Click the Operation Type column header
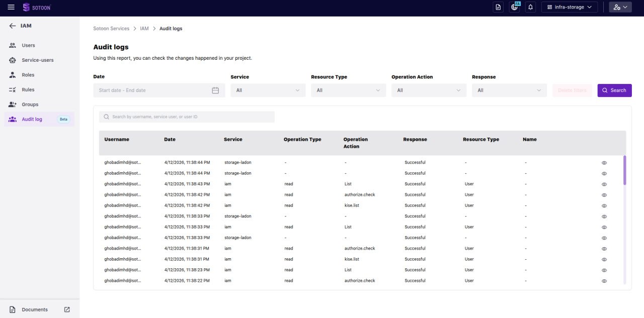This screenshot has width=644, height=318. [x=302, y=140]
